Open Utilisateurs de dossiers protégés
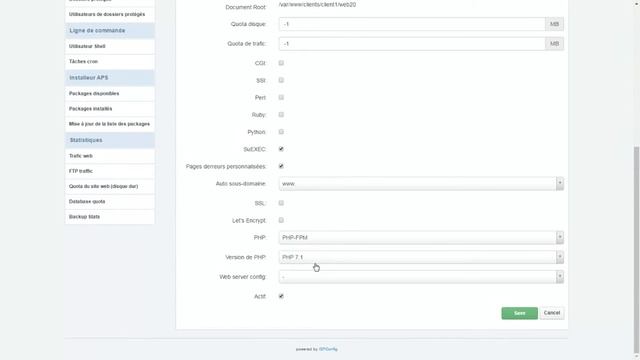Screen dimensions: 640x360 coord(110,14)
